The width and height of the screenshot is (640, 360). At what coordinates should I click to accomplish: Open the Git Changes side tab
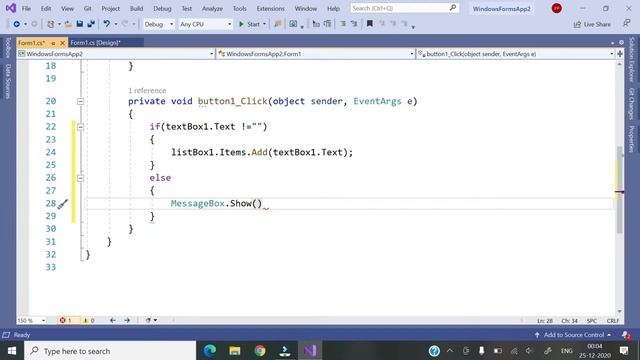coord(632,104)
